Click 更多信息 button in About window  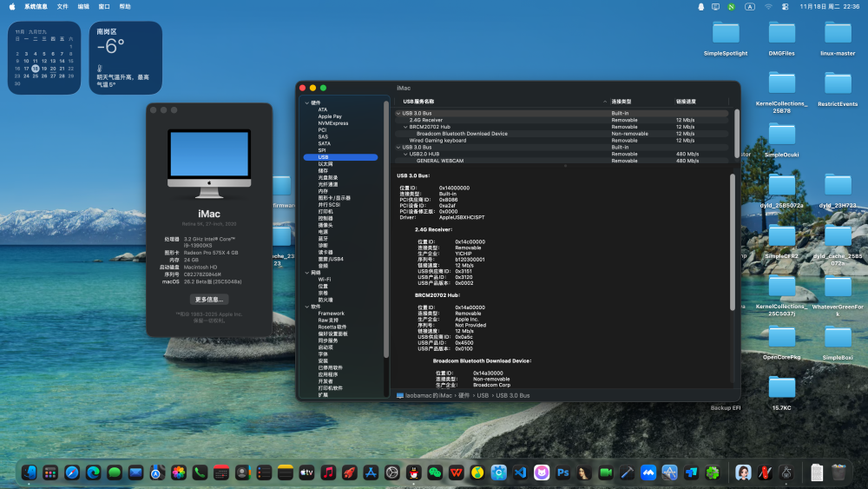(208, 299)
